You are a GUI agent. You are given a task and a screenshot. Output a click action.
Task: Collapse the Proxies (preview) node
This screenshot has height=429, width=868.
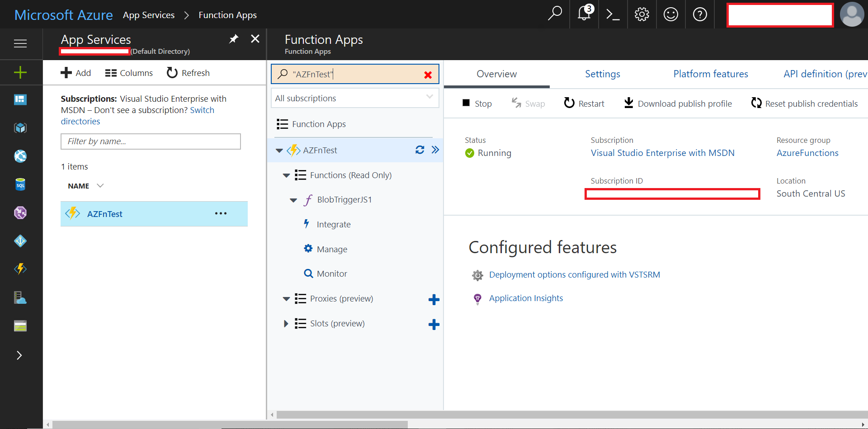(286, 299)
